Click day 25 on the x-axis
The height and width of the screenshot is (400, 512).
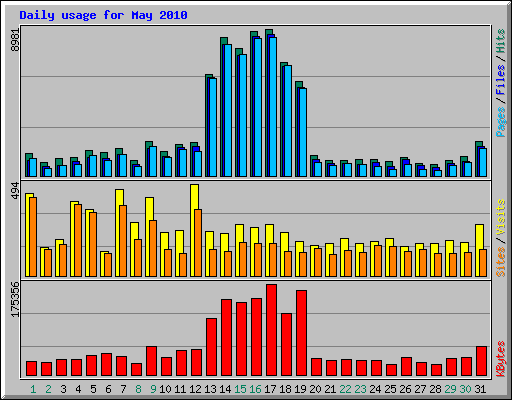(x=390, y=389)
